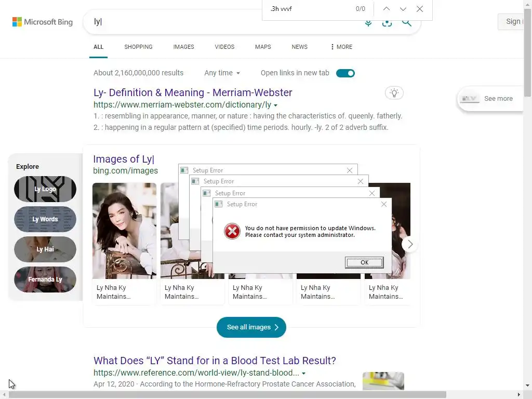Open the three-dot MORE menu
532x399 pixels.
click(x=342, y=47)
